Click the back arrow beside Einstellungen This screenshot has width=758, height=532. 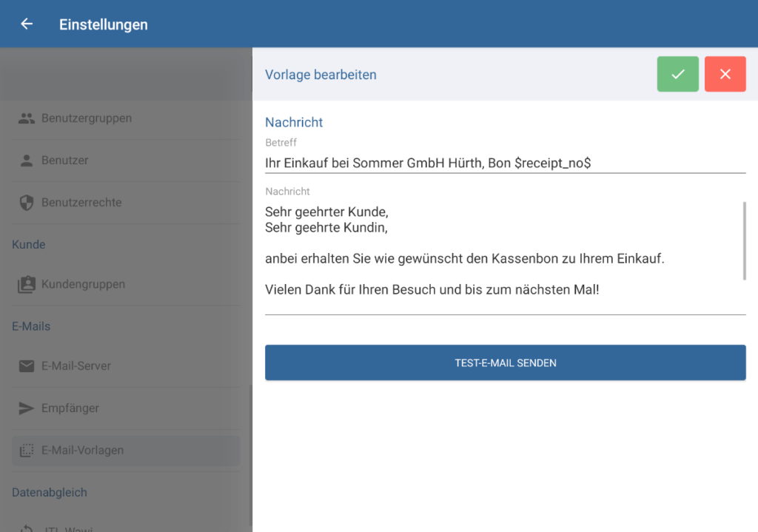point(26,23)
